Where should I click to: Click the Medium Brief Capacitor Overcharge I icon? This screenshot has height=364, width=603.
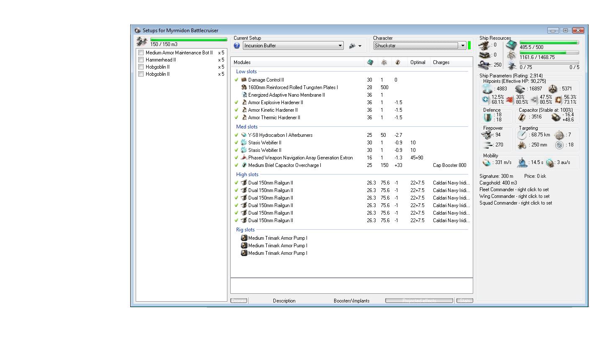pos(244,165)
